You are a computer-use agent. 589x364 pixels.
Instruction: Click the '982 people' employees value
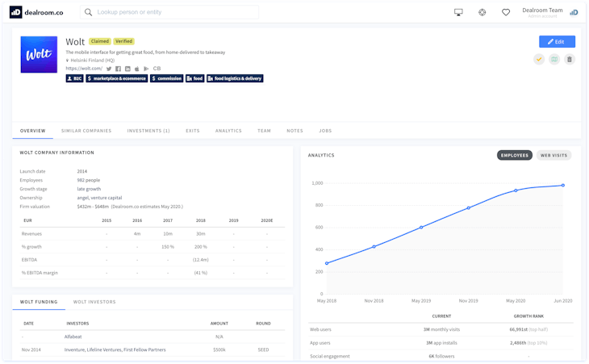pos(89,180)
